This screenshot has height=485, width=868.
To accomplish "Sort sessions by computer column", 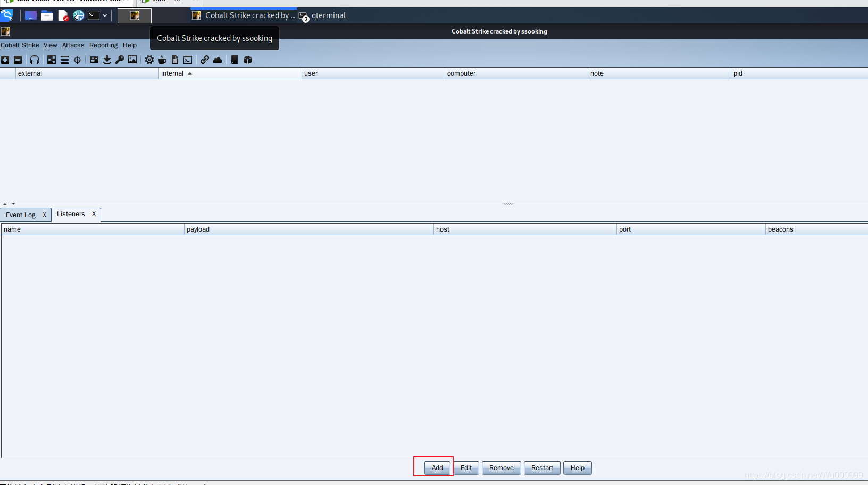I will (x=516, y=73).
